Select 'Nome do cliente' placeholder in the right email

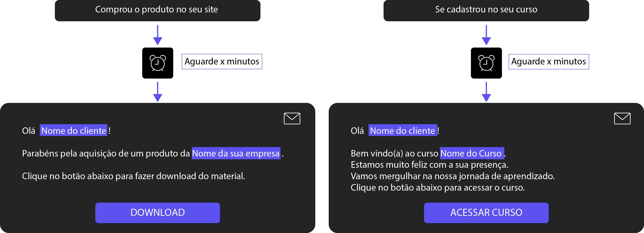click(x=403, y=130)
